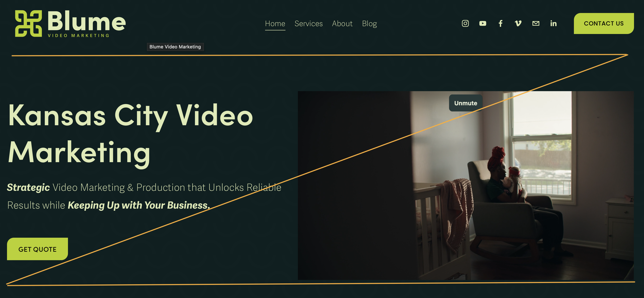Click the Video Marketing tagline under logo
This screenshot has height=298, width=644.
79,36
